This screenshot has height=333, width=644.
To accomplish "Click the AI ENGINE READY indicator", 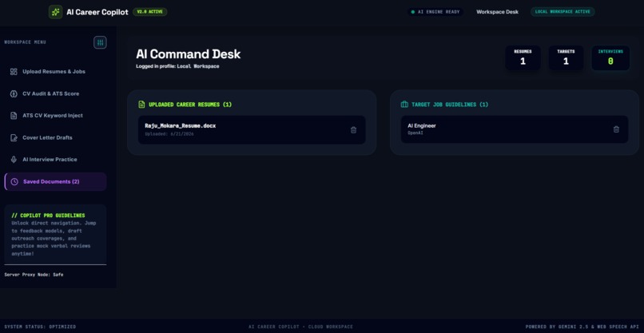I will 435,12.
